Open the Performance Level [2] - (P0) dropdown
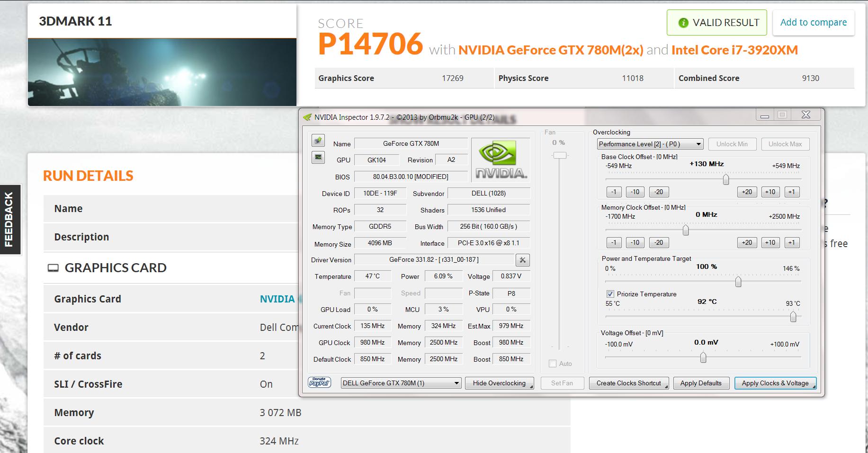The width and height of the screenshot is (868, 453). tap(650, 144)
